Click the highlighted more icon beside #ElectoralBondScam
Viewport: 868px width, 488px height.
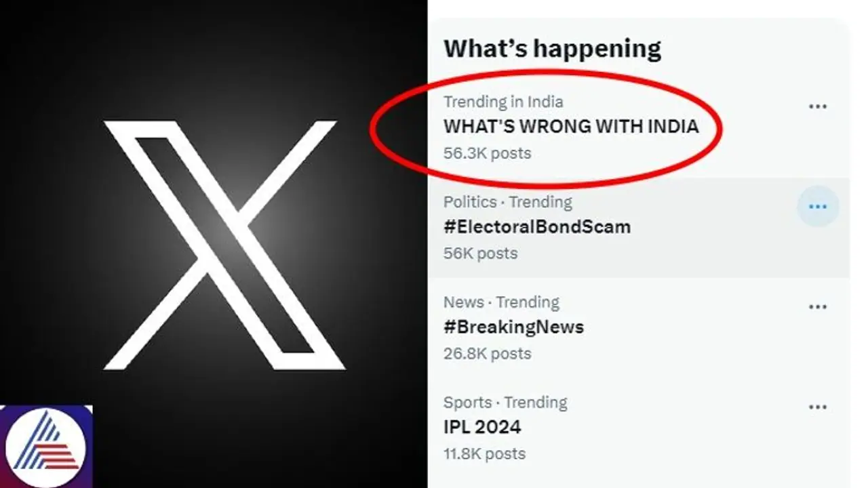tap(818, 206)
